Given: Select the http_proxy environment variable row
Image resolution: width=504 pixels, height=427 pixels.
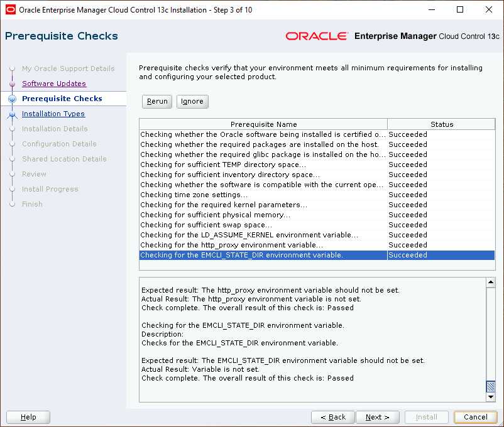Looking at the screenshot, I should pyautogui.click(x=317, y=245).
